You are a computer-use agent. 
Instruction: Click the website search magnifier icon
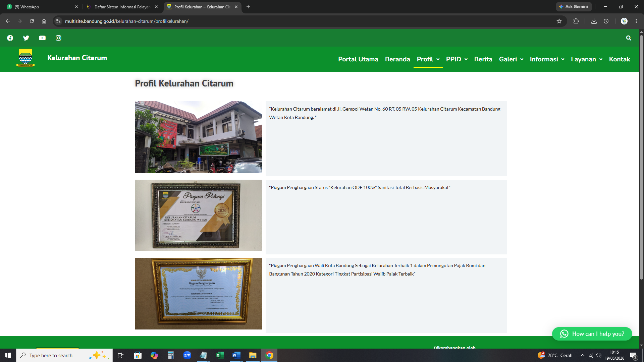point(629,38)
